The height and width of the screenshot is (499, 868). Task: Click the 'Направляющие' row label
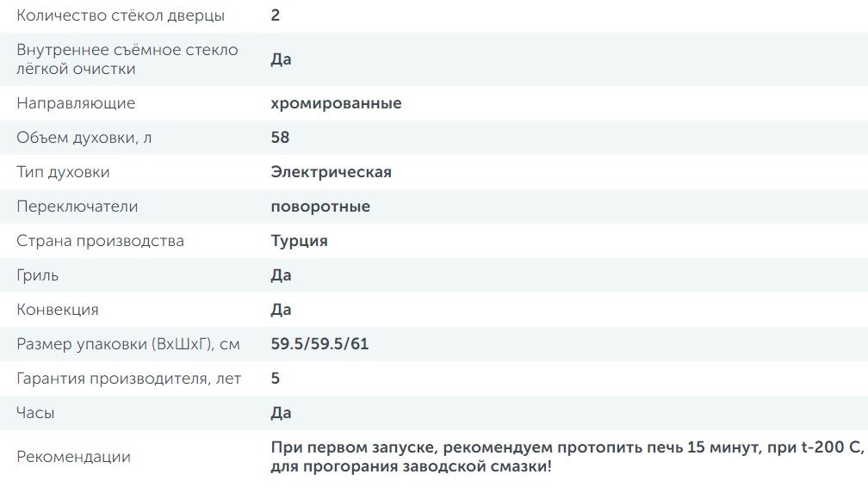pyautogui.click(x=76, y=103)
